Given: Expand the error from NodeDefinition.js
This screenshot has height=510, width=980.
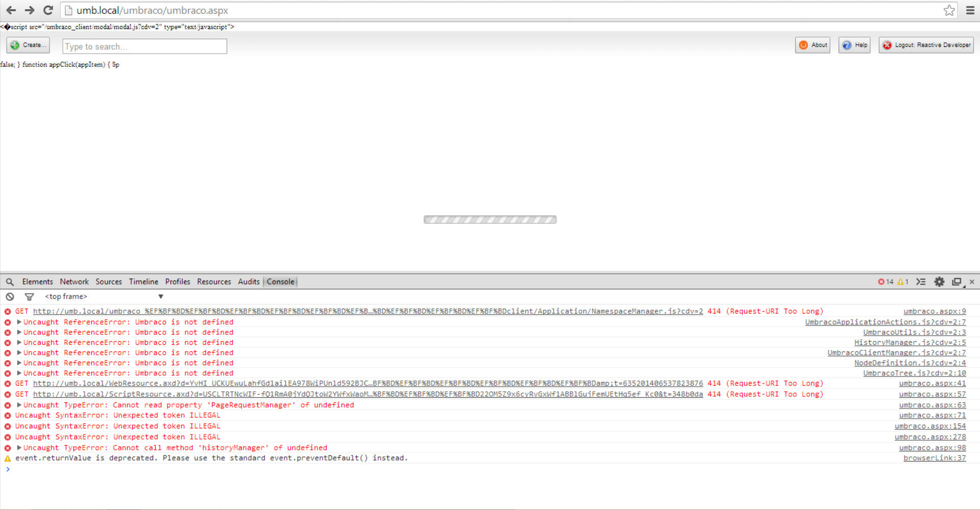Looking at the screenshot, I should click(x=19, y=363).
